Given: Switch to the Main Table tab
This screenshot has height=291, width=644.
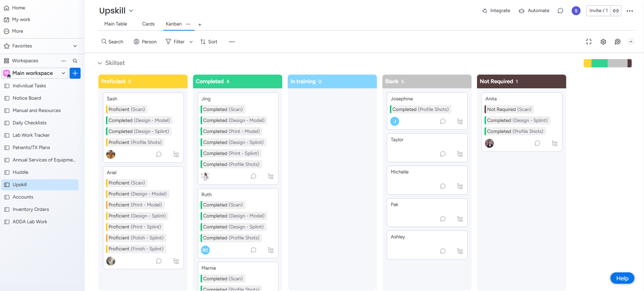Looking at the screenshot, I should (116, 24).
